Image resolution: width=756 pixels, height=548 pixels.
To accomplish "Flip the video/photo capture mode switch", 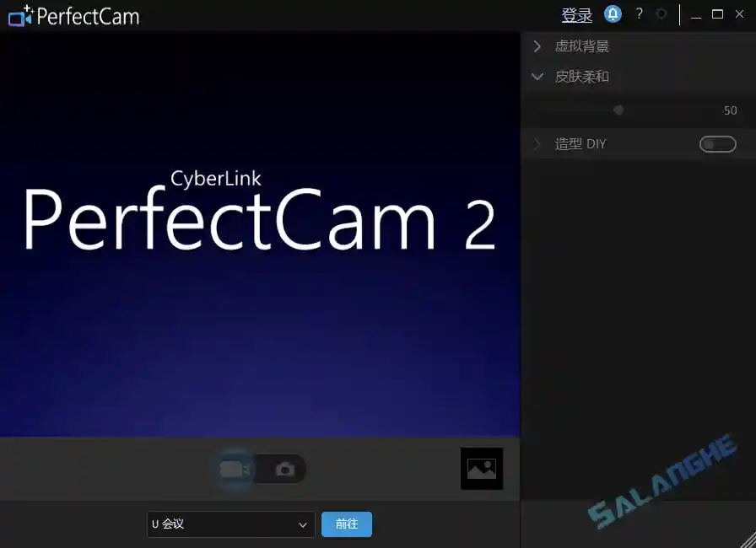I will [x=259, y=469].
